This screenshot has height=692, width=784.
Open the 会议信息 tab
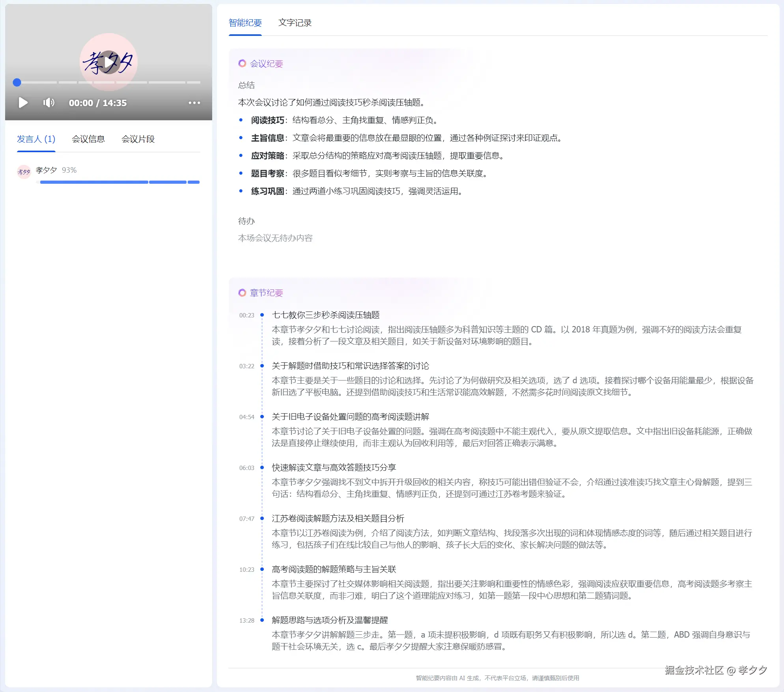click(x=88, y=139)
